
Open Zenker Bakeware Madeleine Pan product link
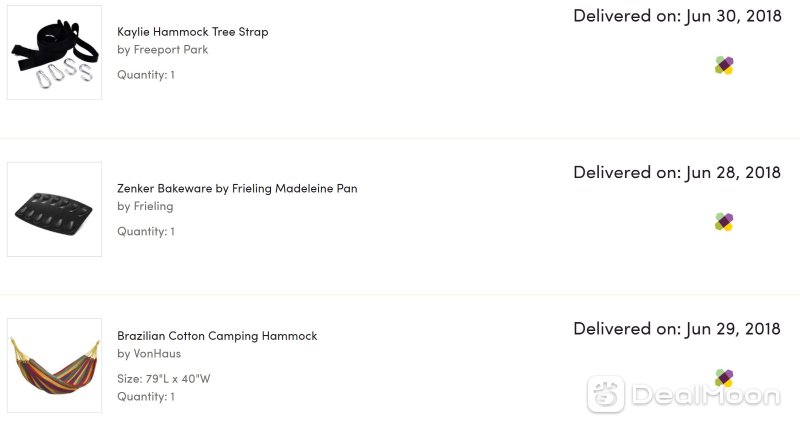(x=237, y=189)
